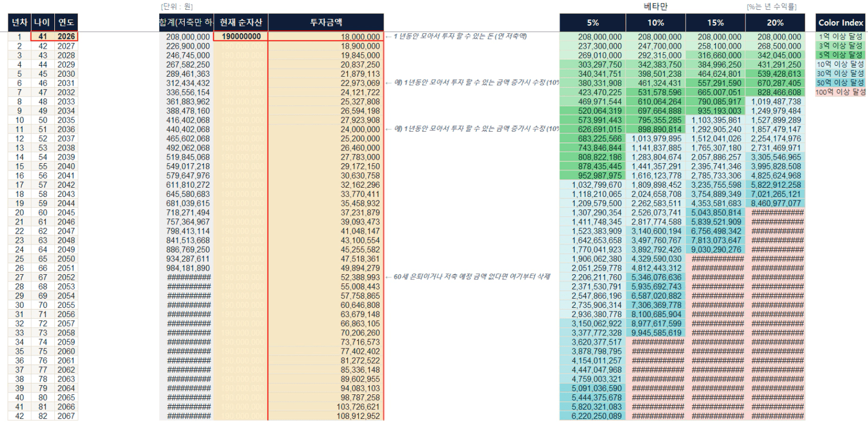Click the 20% return column header
Image resolution: width=868 pixels, height=439 pixels.
(x=774, y=22)
